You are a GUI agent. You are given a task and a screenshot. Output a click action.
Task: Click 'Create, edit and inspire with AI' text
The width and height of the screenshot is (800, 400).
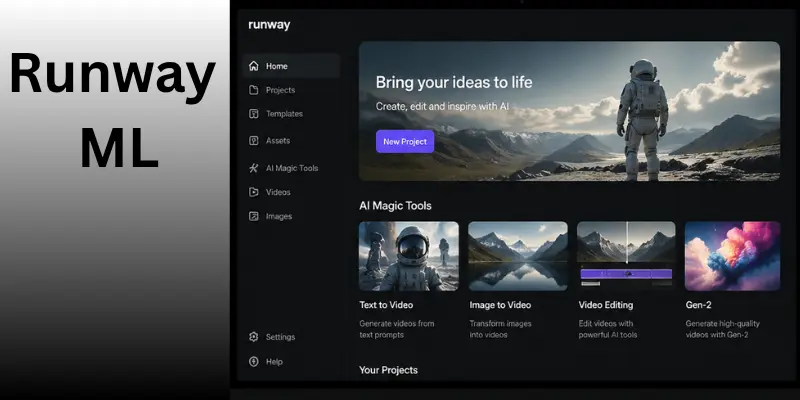coord(442,107)
